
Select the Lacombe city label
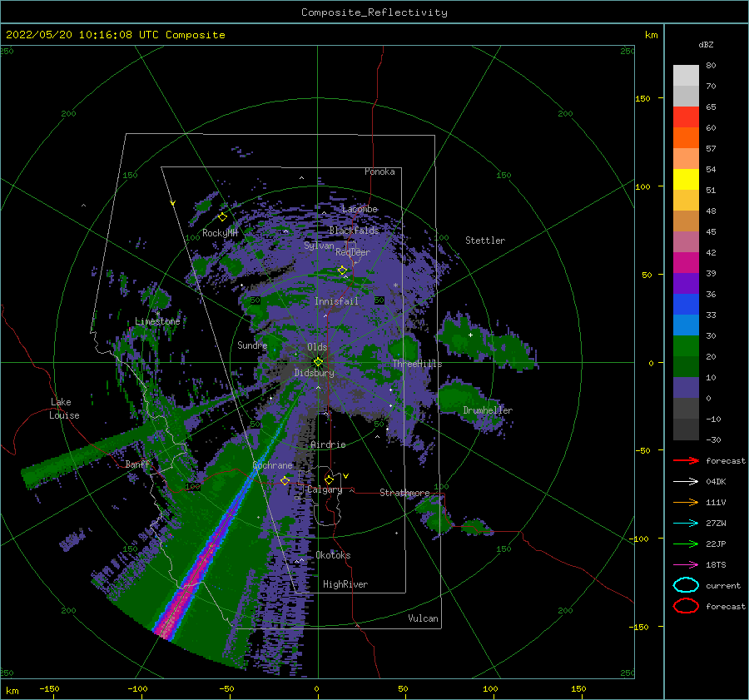pyautogui.click(x=360, y=209)
